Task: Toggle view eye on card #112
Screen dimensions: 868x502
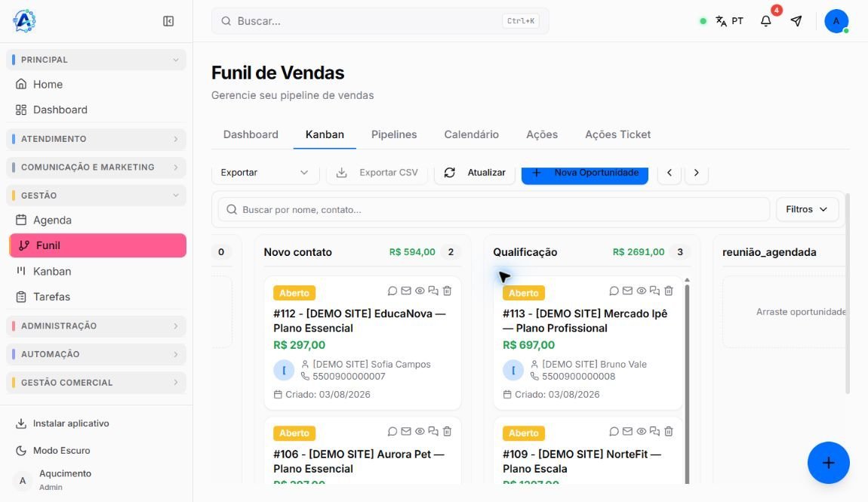Action: point(420,291)
